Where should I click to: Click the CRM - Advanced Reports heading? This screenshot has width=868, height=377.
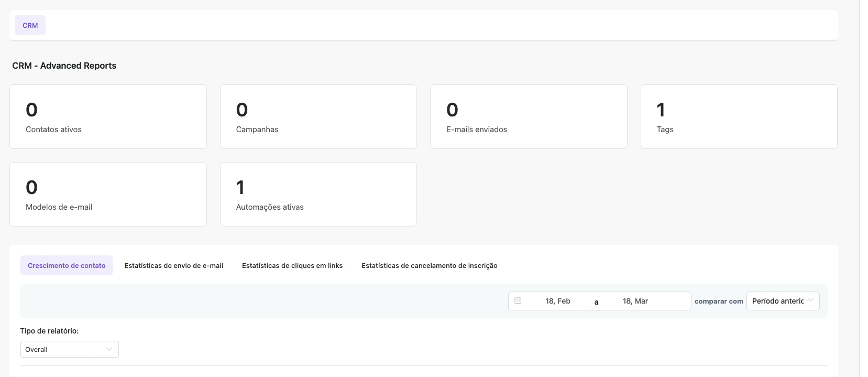(64, 66)
